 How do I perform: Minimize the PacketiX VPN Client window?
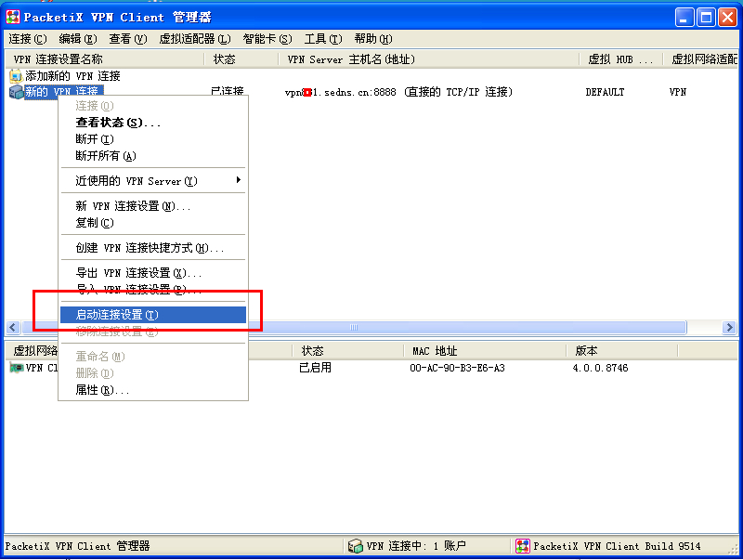(684, 18)
